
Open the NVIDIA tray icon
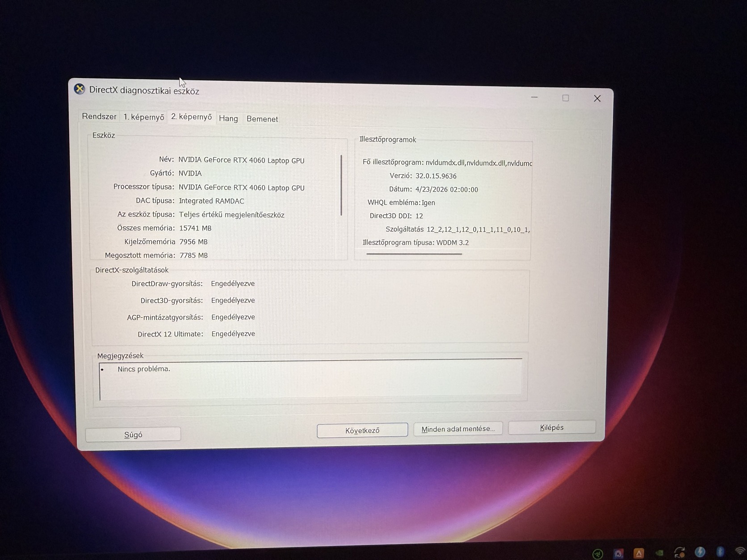pyautogui.click(x=659, y=553)
